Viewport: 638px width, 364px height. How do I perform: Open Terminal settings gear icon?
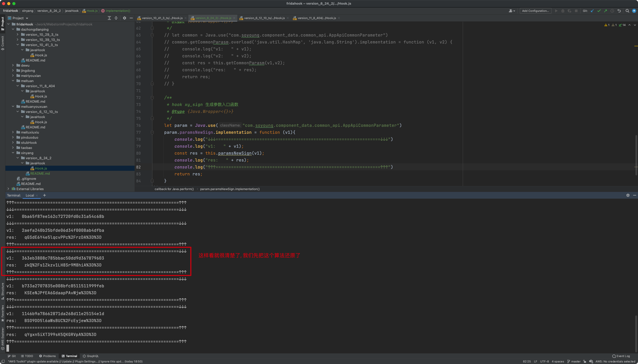(628, 195)
